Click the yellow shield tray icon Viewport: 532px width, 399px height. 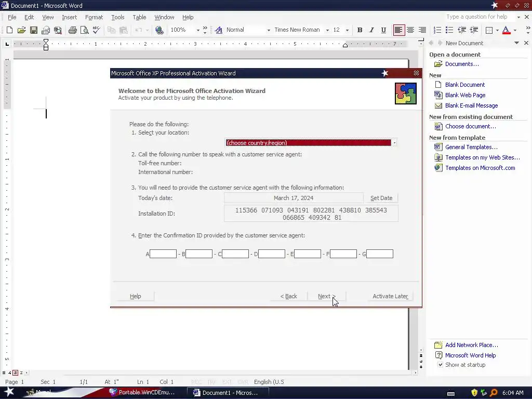tap(474, 393)
